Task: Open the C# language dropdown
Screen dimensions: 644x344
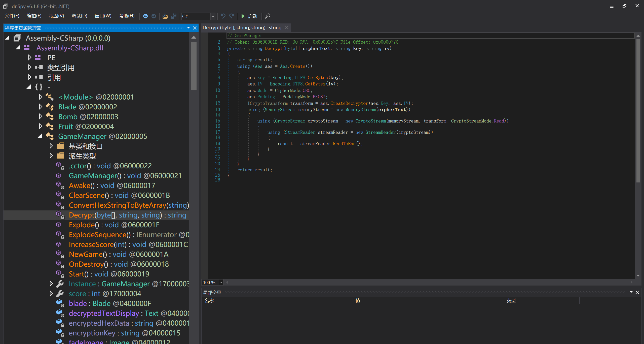Action: (x=213, y=16)
